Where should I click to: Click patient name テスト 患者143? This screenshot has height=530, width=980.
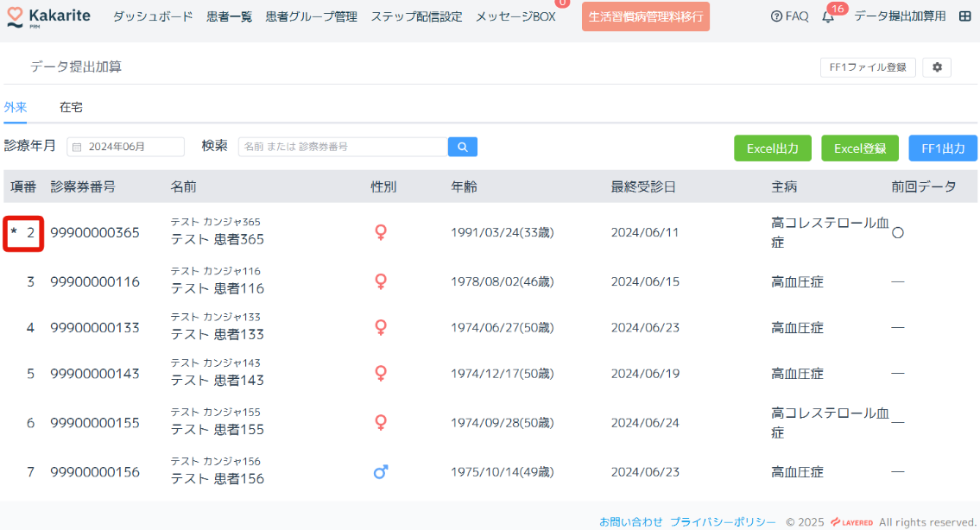[x=218, y=381]
